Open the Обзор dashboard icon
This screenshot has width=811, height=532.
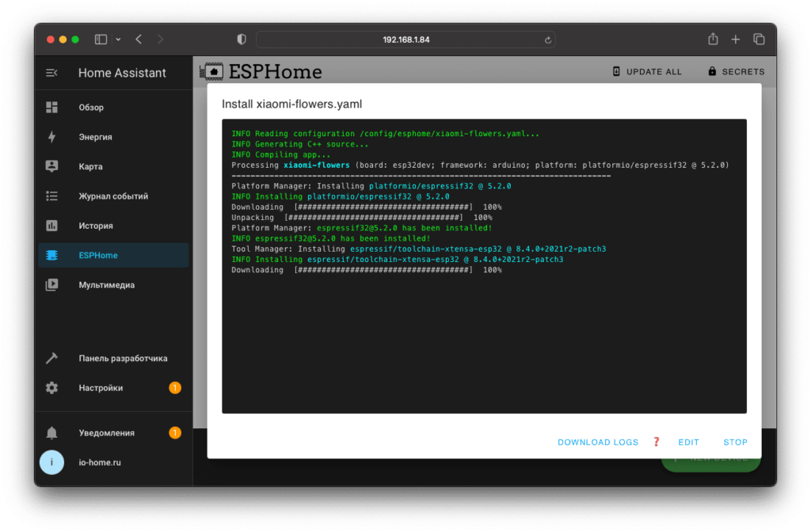click(51, 107)
